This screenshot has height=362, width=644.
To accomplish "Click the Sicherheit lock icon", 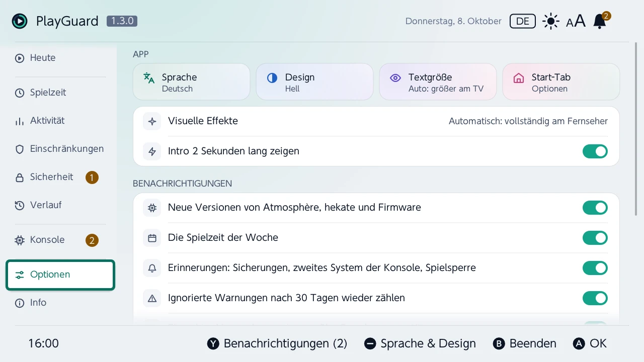I will (x=20, y=177).
